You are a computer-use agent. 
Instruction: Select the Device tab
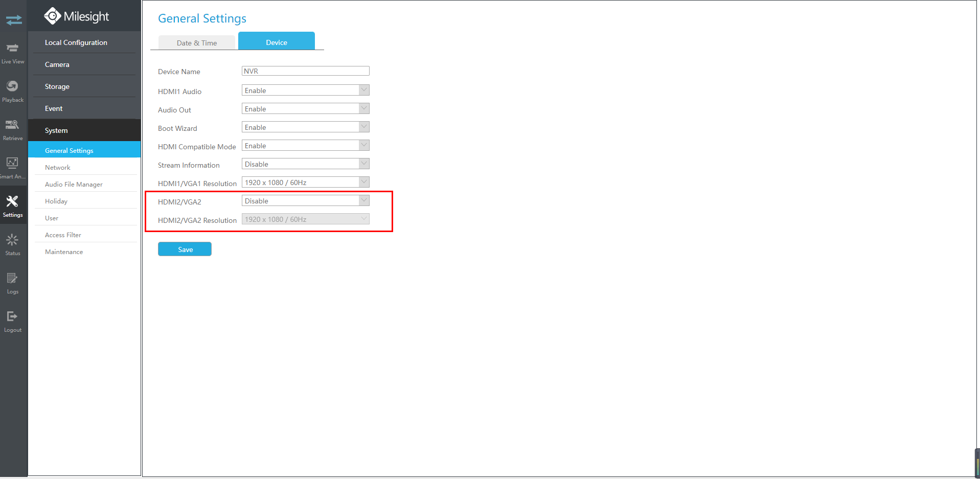click(x=277, y=41)
